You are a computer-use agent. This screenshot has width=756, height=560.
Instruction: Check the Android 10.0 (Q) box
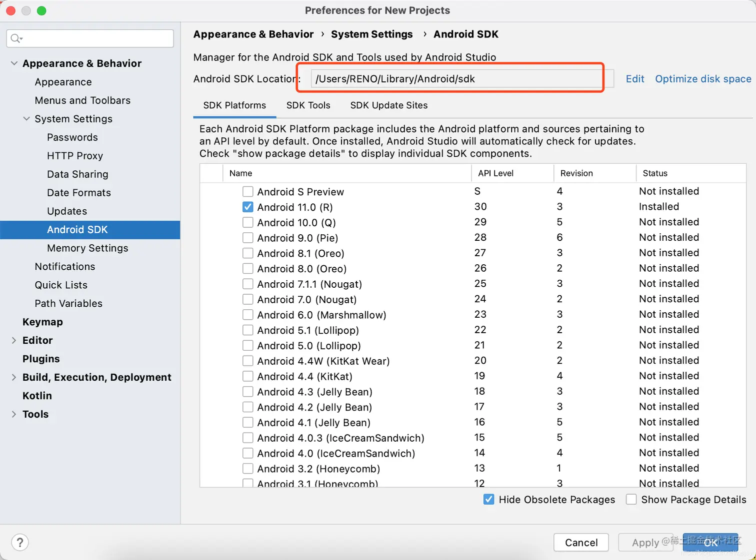(x=247, y=222)
